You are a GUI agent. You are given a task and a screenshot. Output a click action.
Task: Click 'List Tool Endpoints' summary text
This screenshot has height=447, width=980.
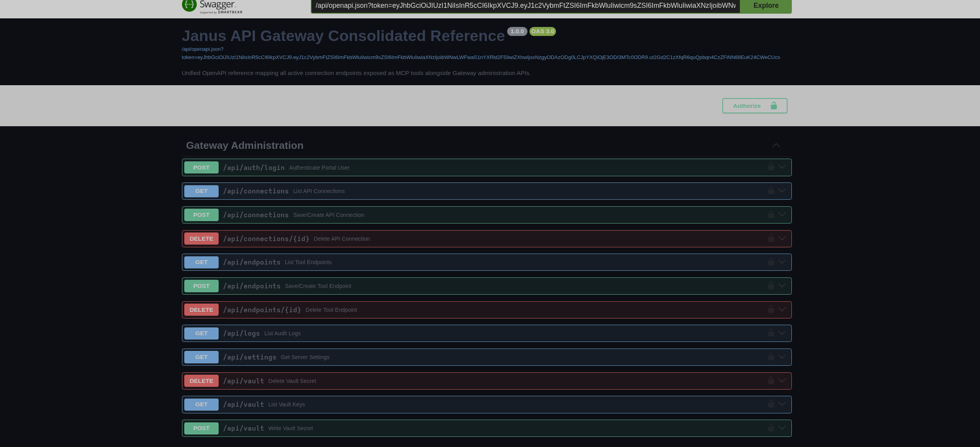[x=308, y=262]
